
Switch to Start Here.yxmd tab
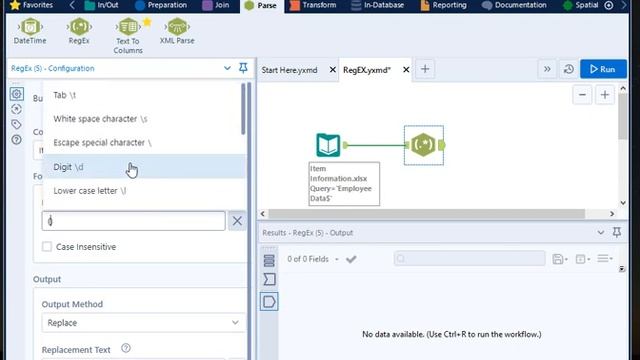tap(289, 70)
